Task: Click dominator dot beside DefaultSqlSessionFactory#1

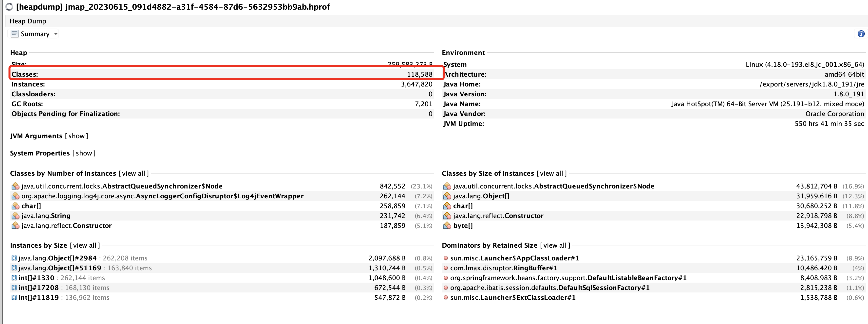Action: pos(446,288)
